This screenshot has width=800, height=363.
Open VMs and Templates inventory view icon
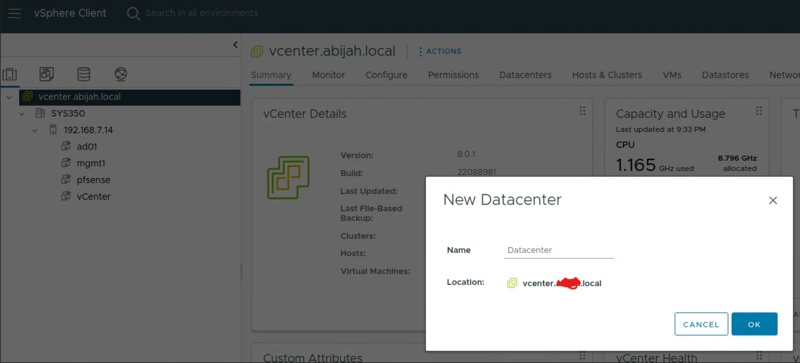(46, 75)
